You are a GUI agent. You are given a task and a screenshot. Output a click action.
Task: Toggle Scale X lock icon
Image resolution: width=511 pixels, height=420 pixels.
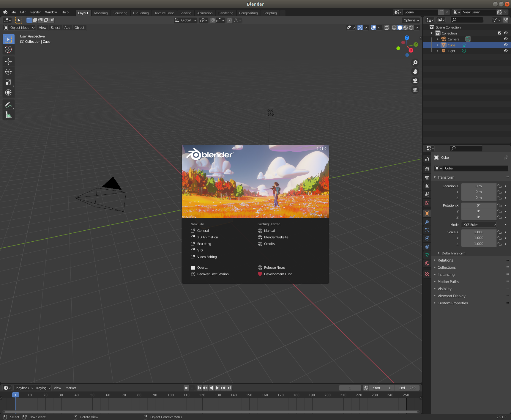500,232
